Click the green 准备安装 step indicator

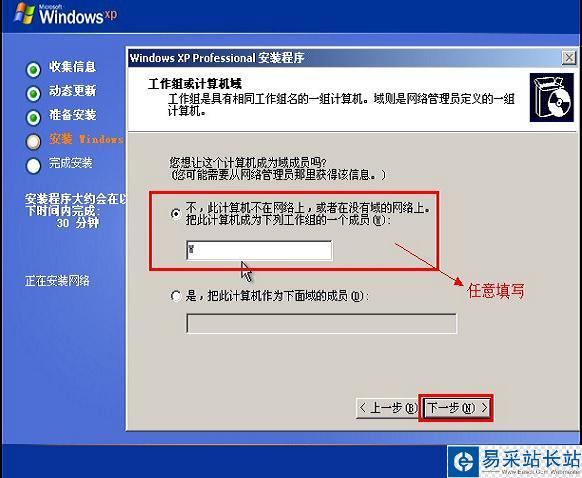point(33,118)
